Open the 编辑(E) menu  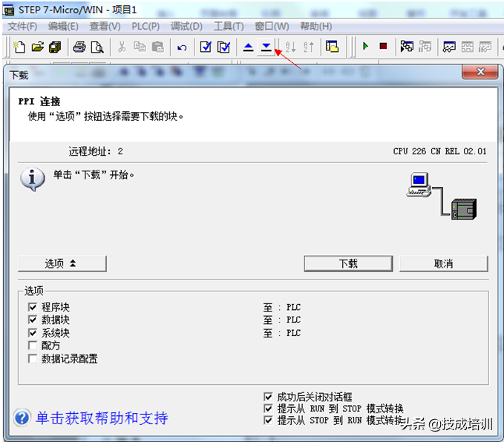click(63, 27)
